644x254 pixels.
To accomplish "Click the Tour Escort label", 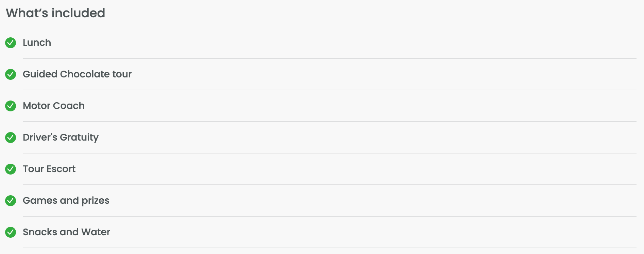I will pos(49,169).
